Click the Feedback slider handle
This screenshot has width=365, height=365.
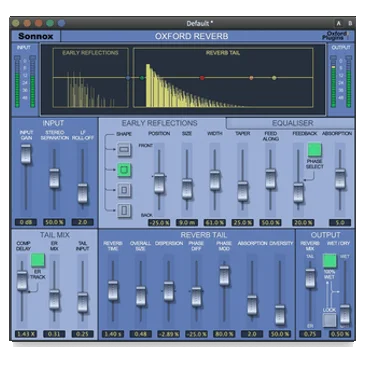[298, 193]
